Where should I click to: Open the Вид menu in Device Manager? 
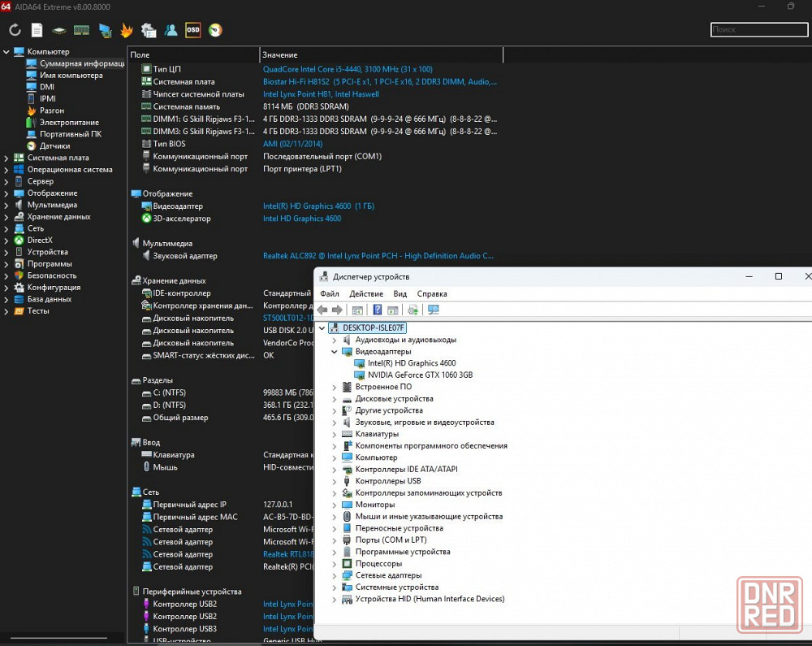[400, 293]
